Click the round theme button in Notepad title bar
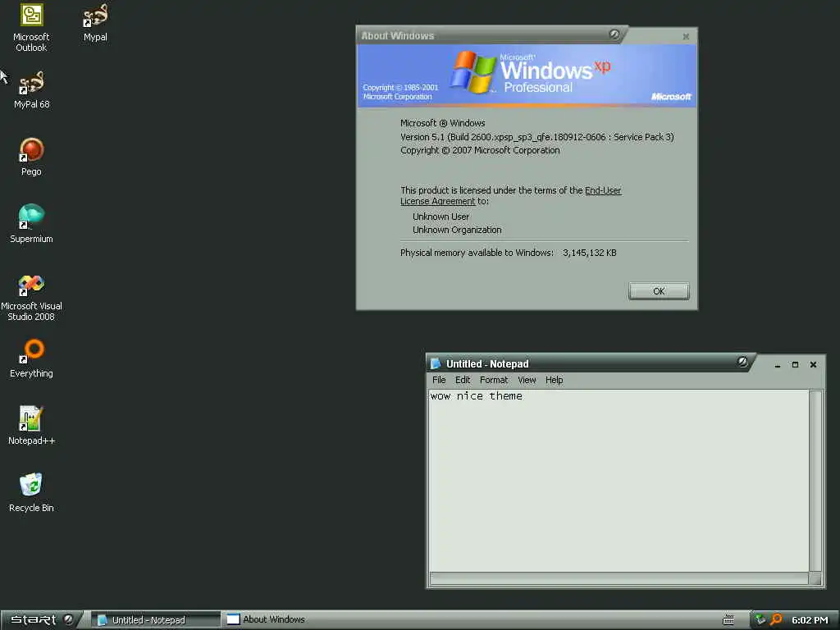This screenshot has width=840, height=630. (x=742, y=362)
